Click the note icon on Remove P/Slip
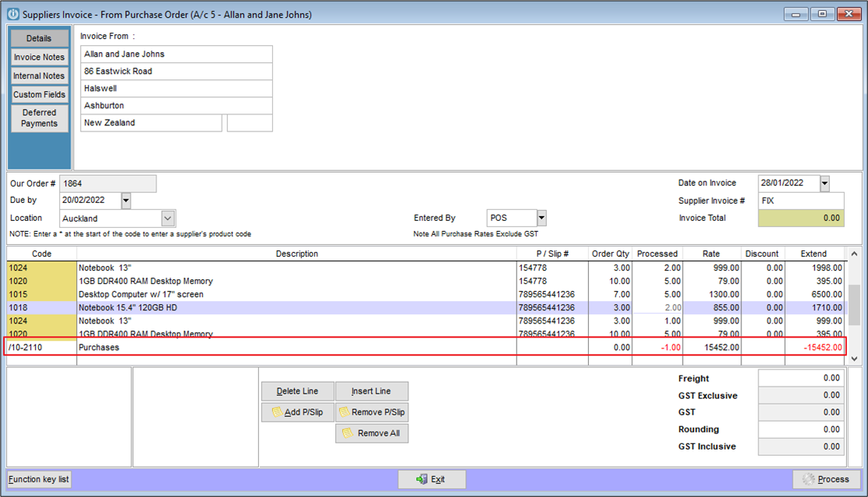868x497 pixels. coord(344,411)
